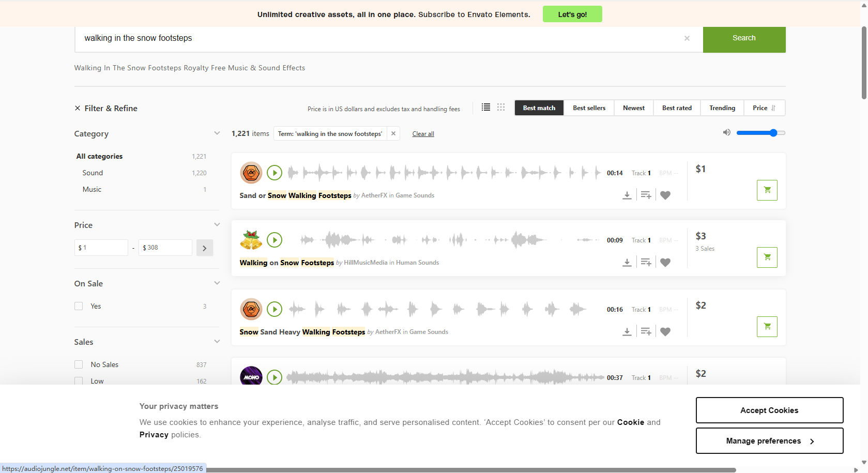Download preview of Snow Sand Heavy Walking Footsteps
868x473 pixels.
(627, 332)
